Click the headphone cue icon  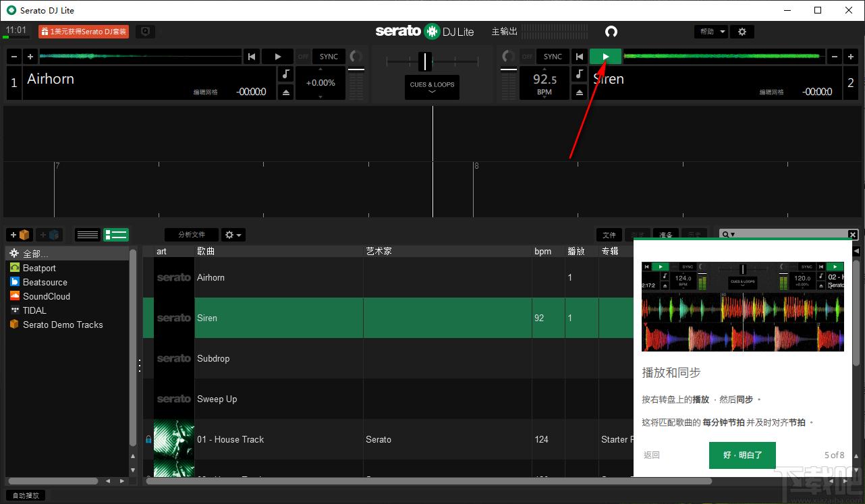[x=611, y=32]
